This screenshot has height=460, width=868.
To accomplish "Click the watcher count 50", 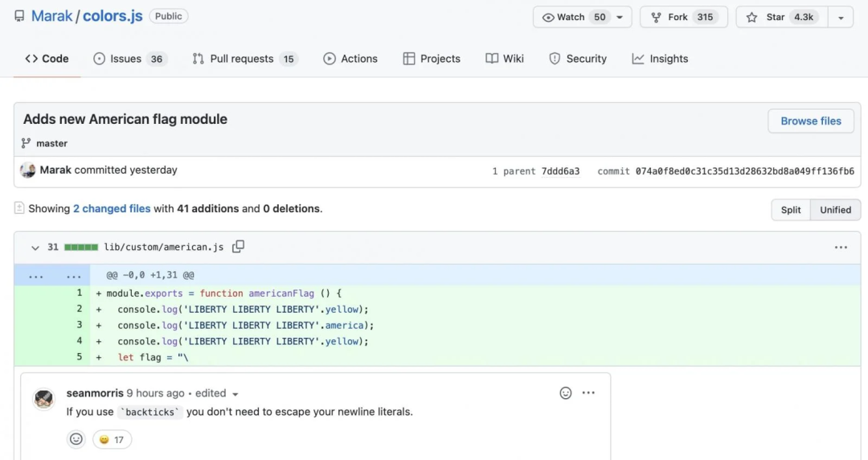I will pos(600,17).
